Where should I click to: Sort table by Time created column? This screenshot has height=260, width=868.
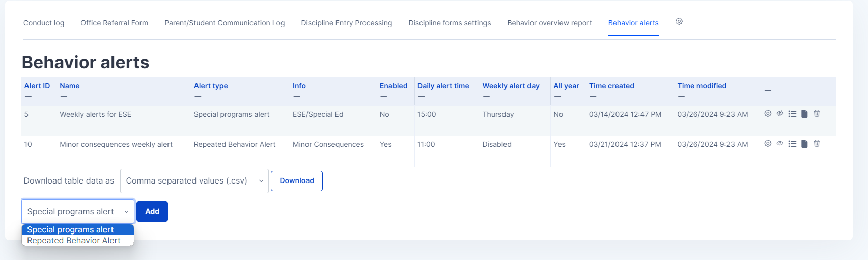click(x=611, y=86)
